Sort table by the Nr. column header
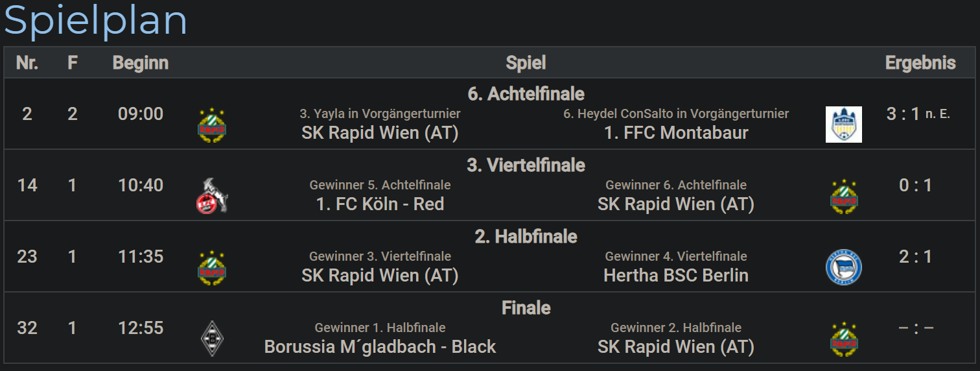The image size is (980, 371). pyautogui.click(x=27, y=63)
